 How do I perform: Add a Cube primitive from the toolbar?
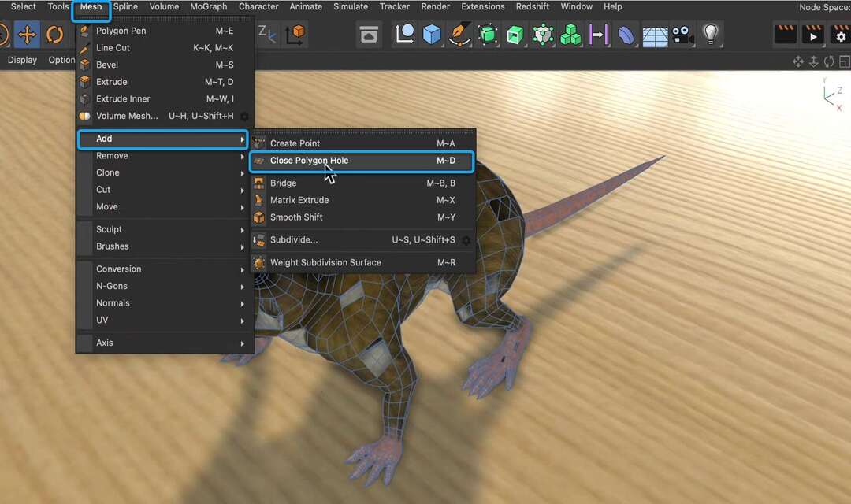coord(433,35)
